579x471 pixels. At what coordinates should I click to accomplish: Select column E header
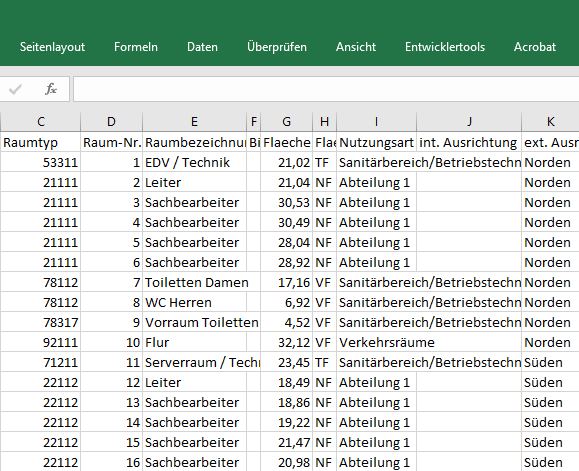195,121
